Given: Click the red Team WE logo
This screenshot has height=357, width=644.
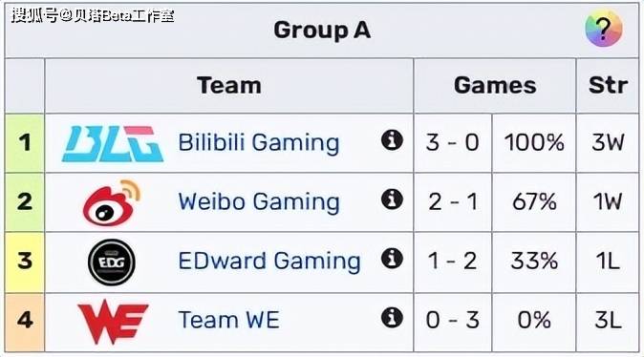Looking at the screenshot, I should pos(113,322).
